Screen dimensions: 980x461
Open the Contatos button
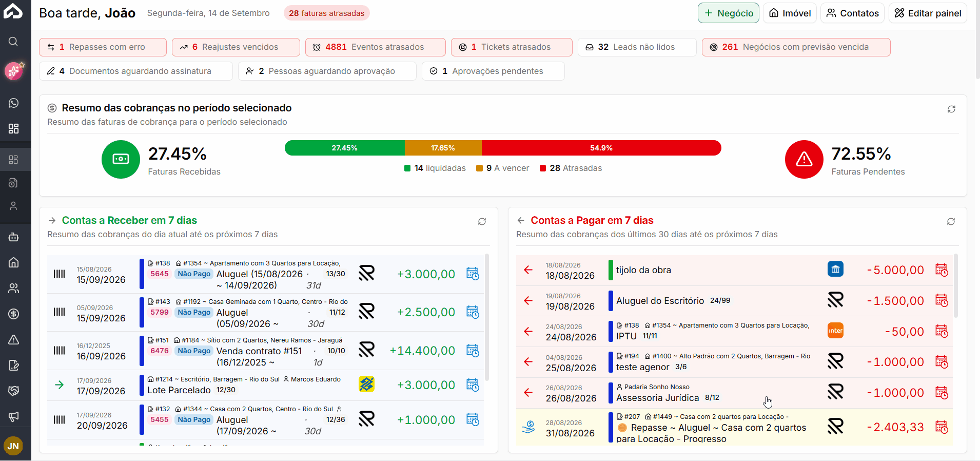click(x=852, y=13)
